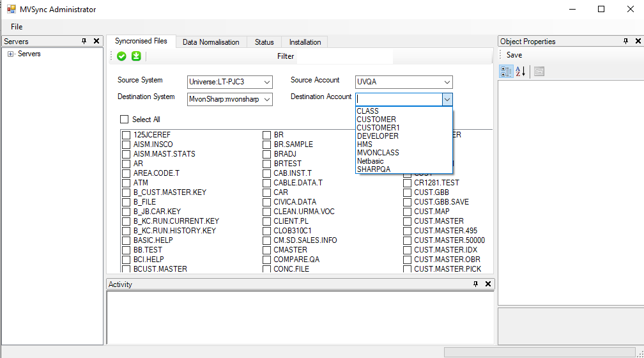Screen dimensions: 644x358
Task: Open the File menu
Action: coord(17,27)
